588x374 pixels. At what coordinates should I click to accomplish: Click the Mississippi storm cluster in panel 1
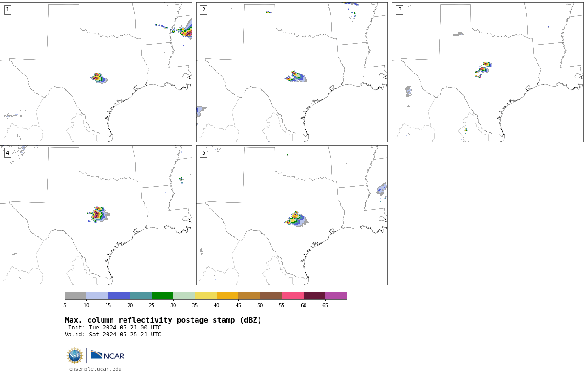point(185,30)
